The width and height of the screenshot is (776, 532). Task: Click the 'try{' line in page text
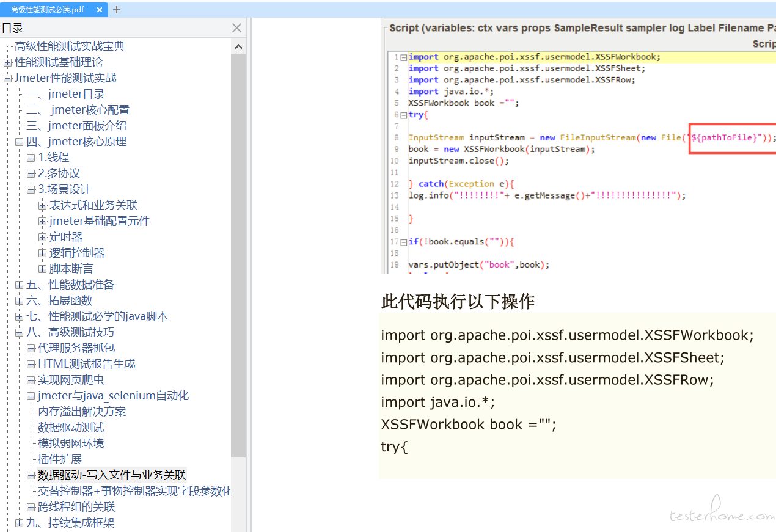click(x=394, y=446)
